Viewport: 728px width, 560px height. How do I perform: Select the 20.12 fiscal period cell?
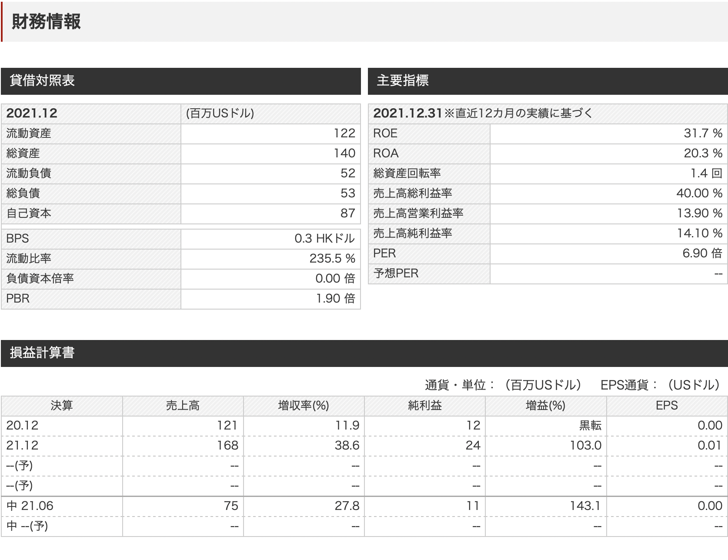(x=62, y=426)
